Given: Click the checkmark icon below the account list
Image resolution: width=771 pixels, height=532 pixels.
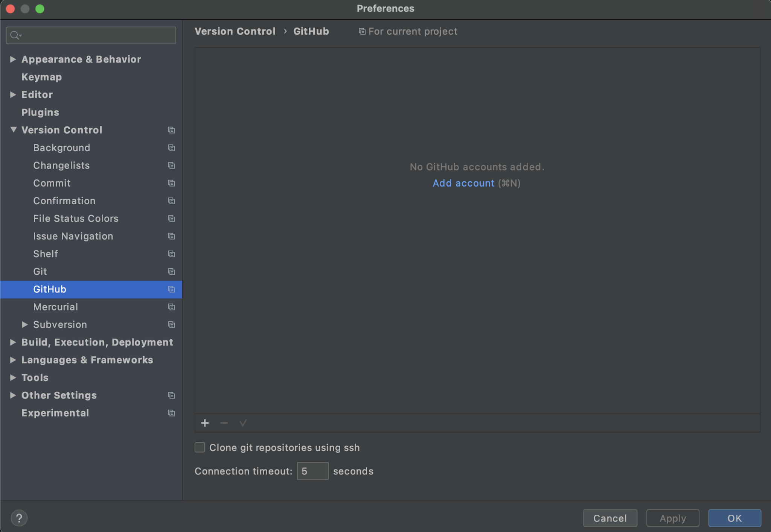Looking at the screenshot, I should point(243,423).
